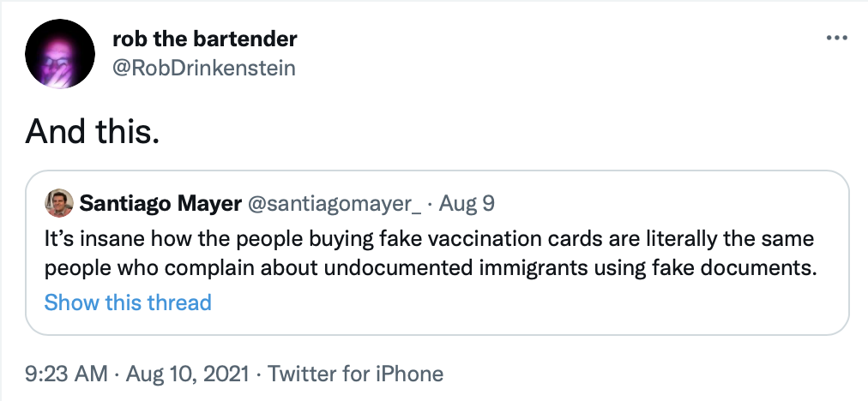Click the "9:23 AM" time in footer
The width and height of the screenshot is (868, 401).
[x=67, y=374]
